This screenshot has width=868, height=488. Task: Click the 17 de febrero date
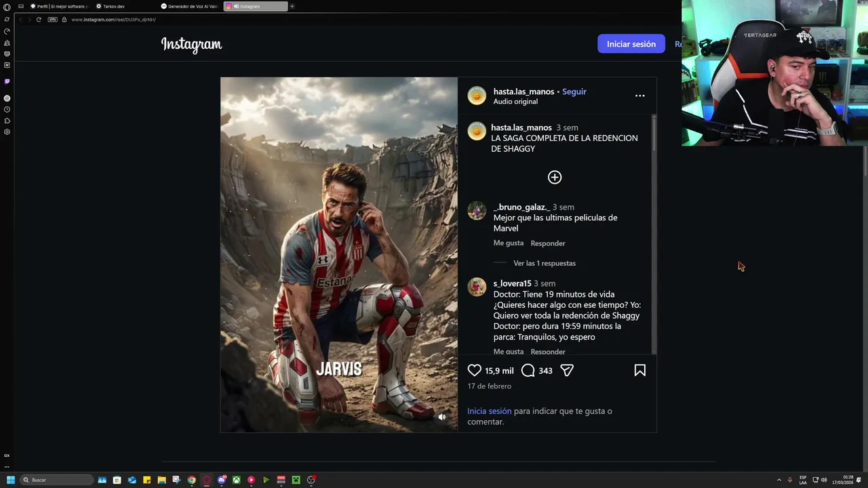489,386
